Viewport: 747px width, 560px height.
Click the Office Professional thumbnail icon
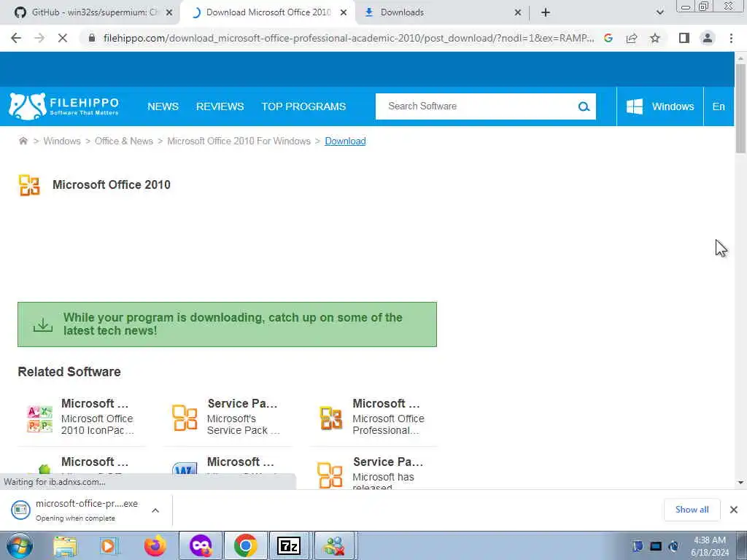[x=330, y=418]
